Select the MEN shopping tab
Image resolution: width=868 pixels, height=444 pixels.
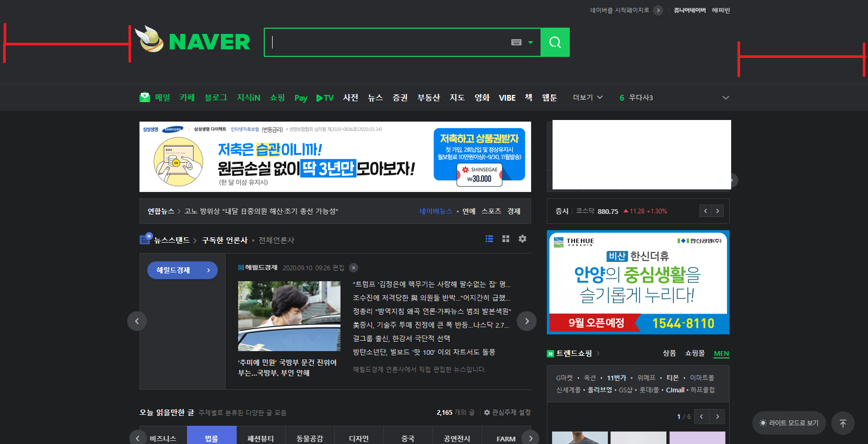pos(721,353)
